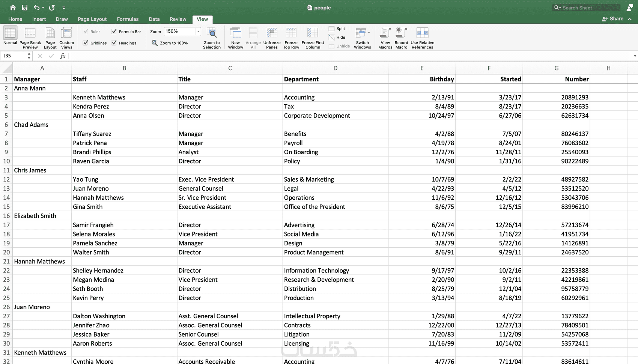This screenshot has width=638, height=364.
Task: Click the Share button
Action: (612, 19)
